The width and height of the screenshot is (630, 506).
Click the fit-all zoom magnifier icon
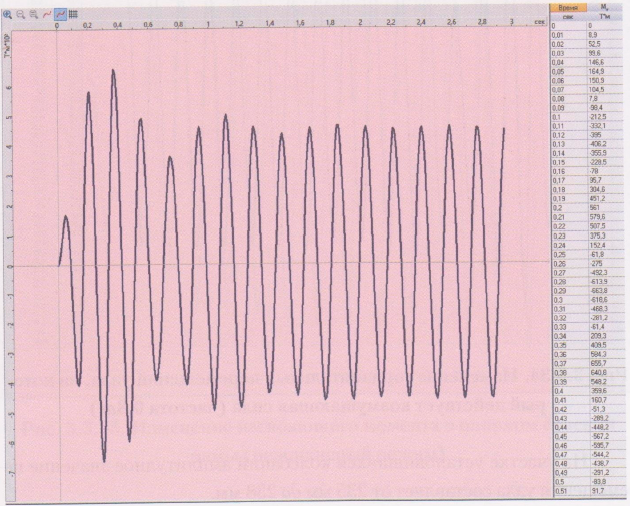[34, 15]
